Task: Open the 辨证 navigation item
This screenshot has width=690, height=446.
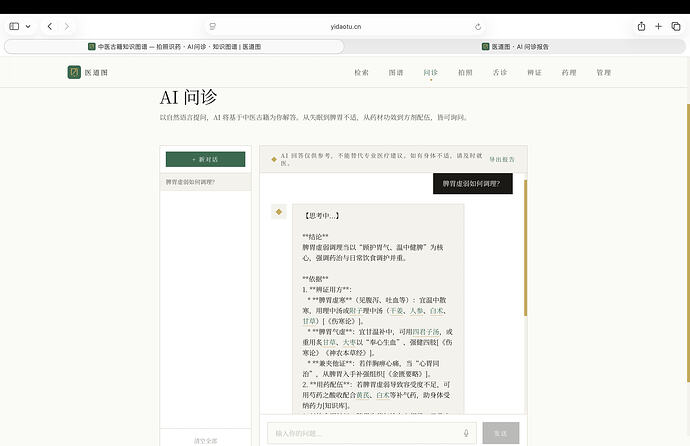Action: click(x=534, y=73)
